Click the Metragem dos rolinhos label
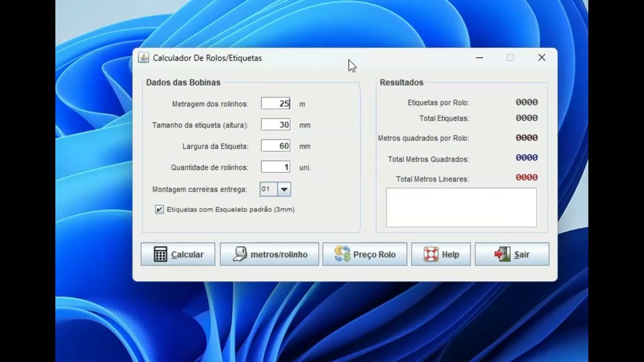 pyautogui.click(x=210, y=104)
